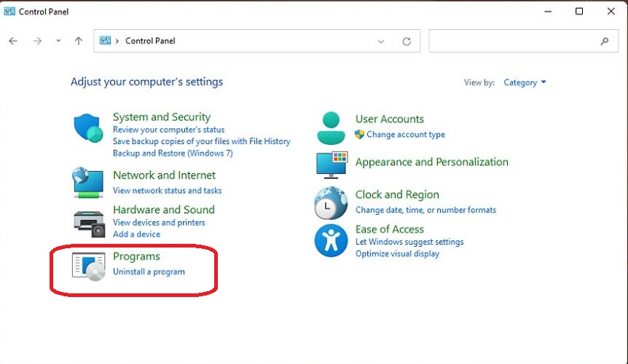Click the Back navigation arrow
This screenshot has width=628, height=364.
[x=13, y=41]
